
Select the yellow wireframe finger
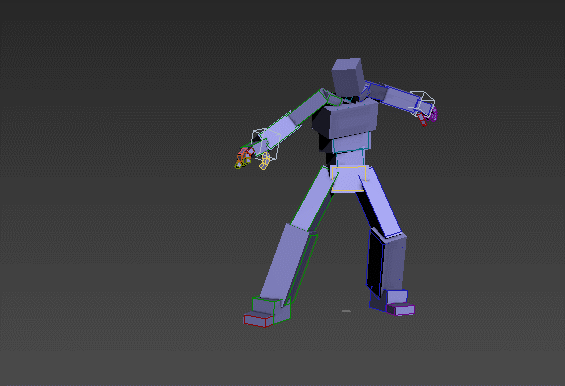click(x=265, y=161)
